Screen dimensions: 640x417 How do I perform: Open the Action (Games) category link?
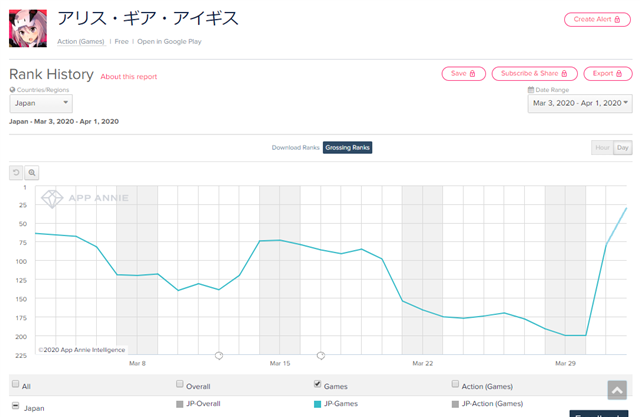[81, 42]
